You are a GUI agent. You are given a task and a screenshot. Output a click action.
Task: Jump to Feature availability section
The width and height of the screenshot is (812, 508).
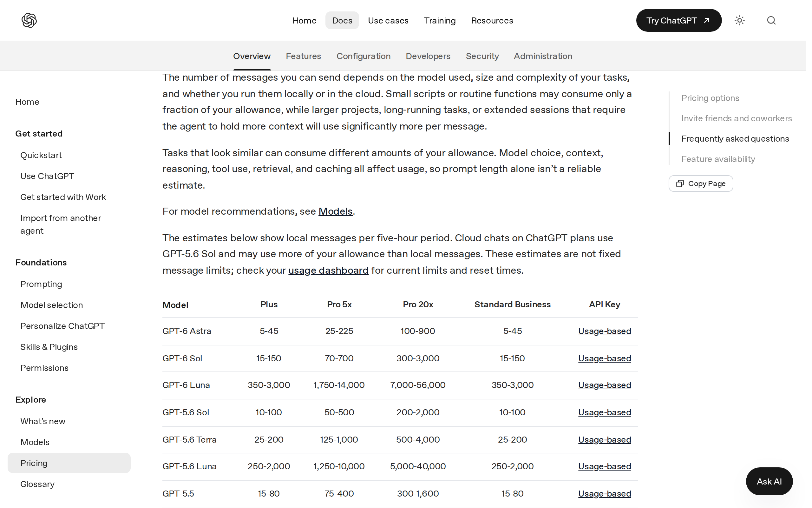(x=718, y=159)
